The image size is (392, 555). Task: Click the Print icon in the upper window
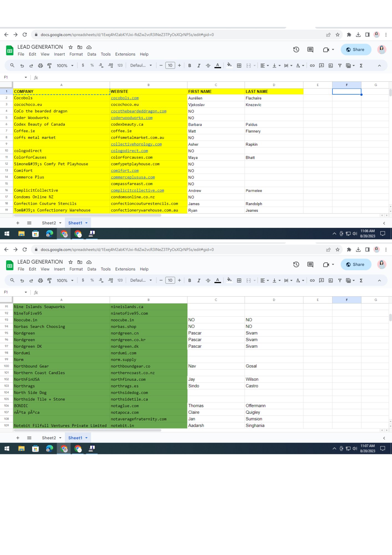point(40,66)
